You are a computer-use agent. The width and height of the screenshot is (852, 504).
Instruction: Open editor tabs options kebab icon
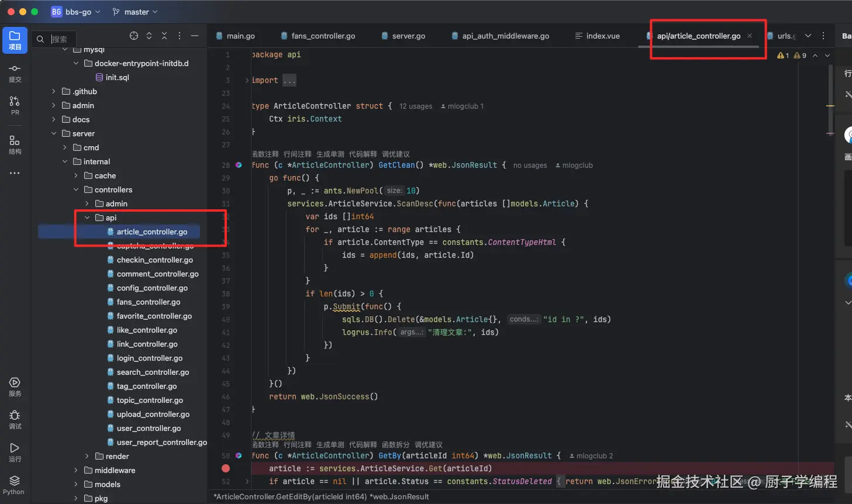point(823,36)
